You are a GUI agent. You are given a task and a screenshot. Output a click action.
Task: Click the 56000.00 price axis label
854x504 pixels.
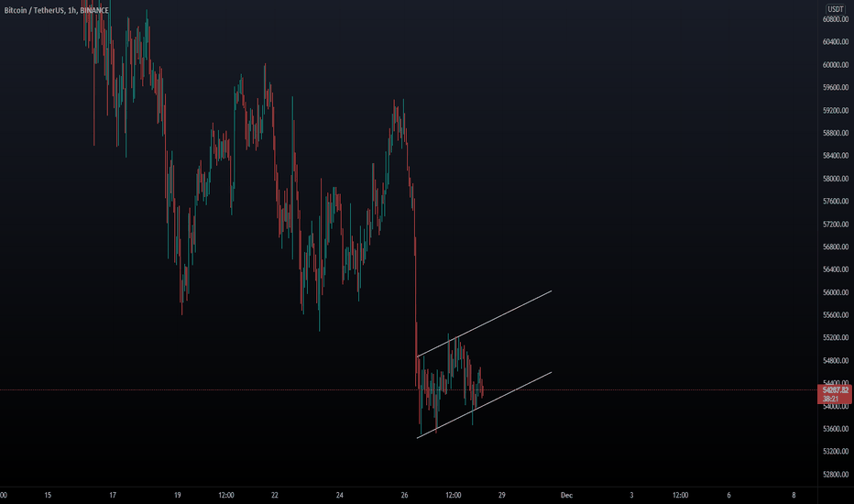[x=836, y=292]
